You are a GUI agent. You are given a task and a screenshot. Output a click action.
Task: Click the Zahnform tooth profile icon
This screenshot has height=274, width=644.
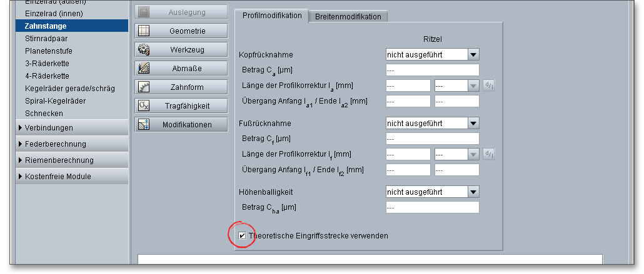144,87
